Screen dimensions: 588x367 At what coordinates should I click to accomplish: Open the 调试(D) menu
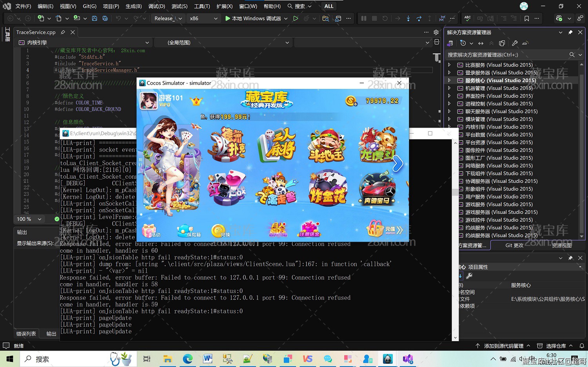point(156,6)
